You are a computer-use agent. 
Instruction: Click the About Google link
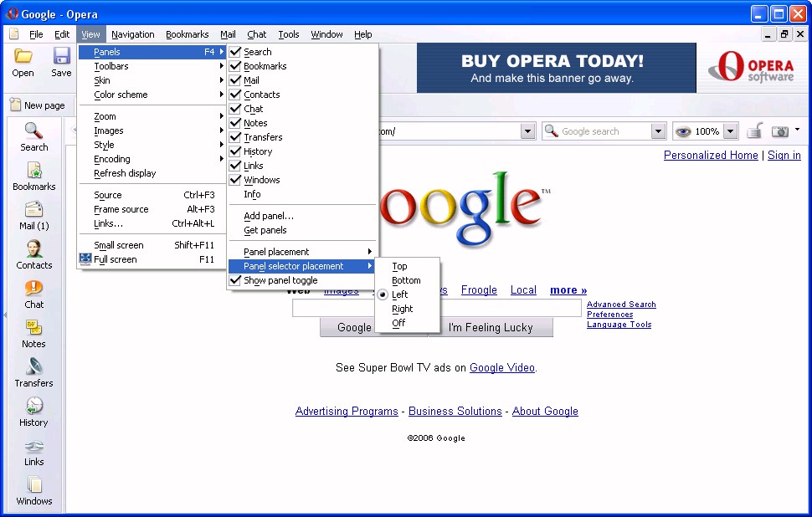point(545,411)
